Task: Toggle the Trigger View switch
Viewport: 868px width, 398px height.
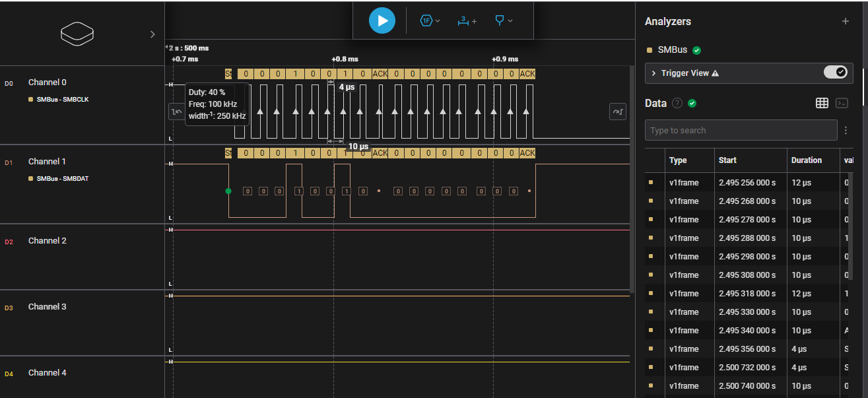Action: tap(835, 73)
